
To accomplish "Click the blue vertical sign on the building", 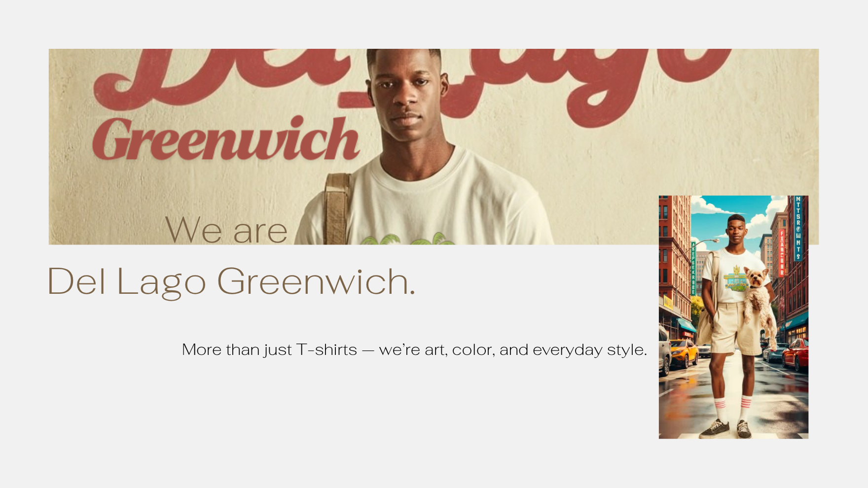I will tap(798, 228).
